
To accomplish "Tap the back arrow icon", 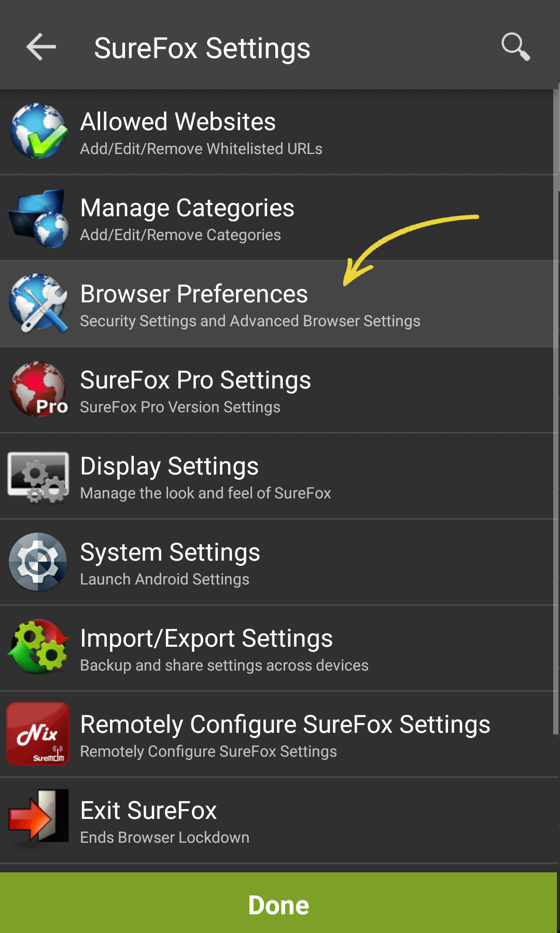I will 41,47.
